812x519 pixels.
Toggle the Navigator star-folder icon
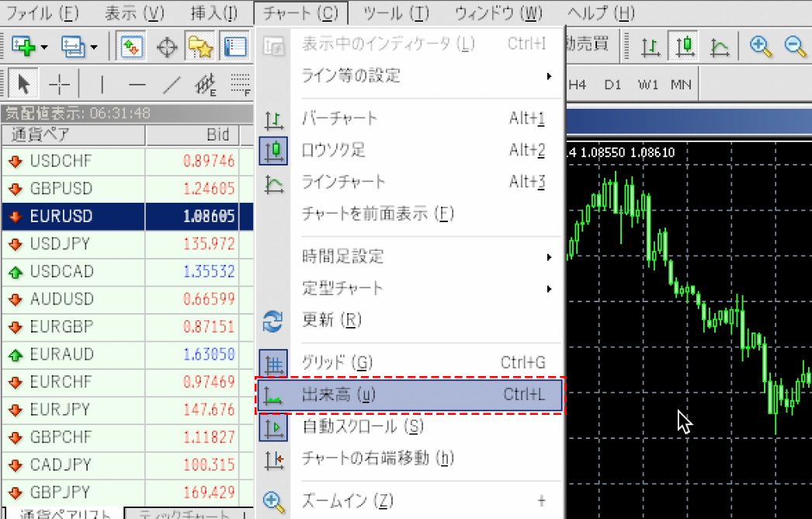point(201,47)
